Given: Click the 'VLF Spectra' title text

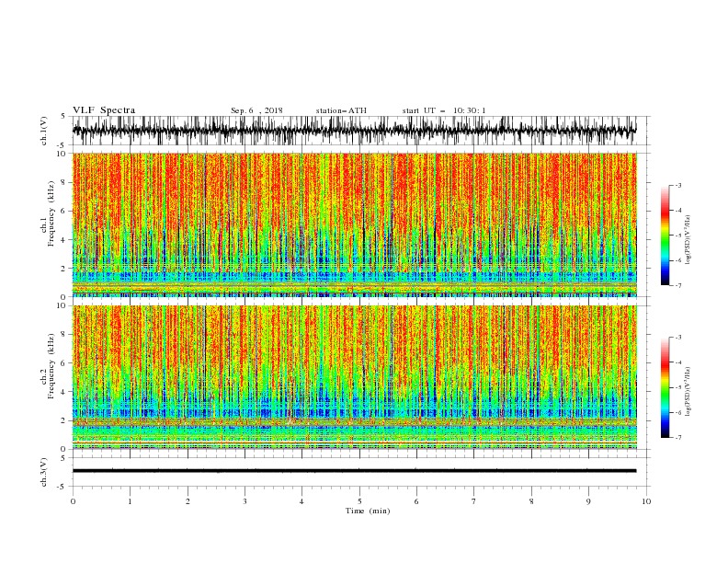Looking at the screenshot, I should (x=104, y=110).
